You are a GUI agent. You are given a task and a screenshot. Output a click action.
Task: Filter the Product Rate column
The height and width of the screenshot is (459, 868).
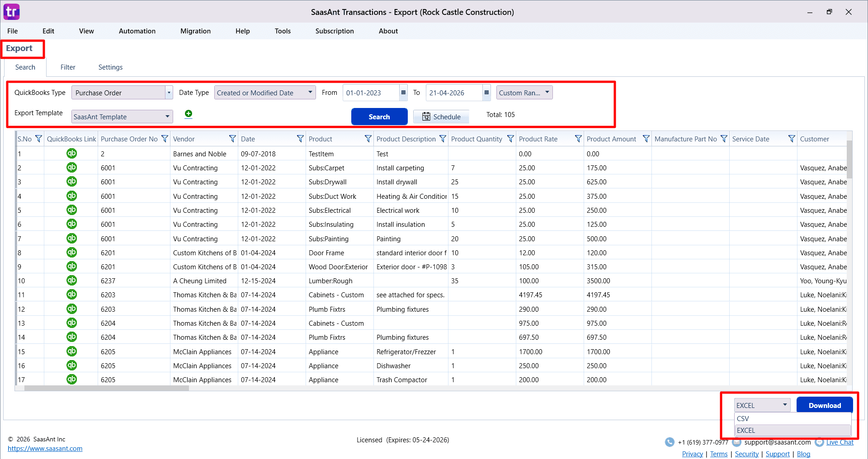578,139
